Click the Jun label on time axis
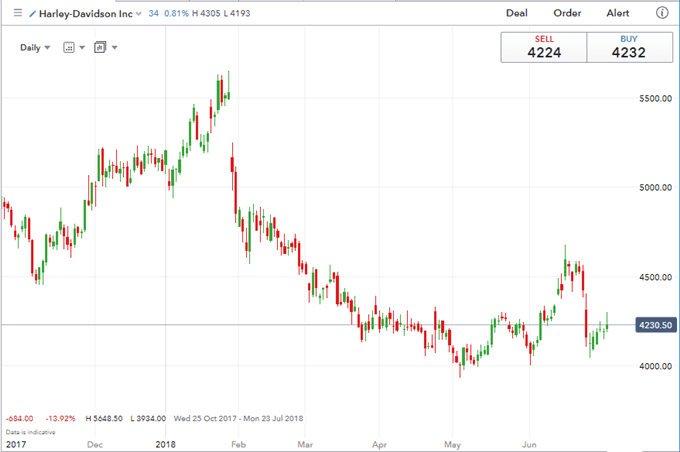The image size is (680, 452). (529, 444)
